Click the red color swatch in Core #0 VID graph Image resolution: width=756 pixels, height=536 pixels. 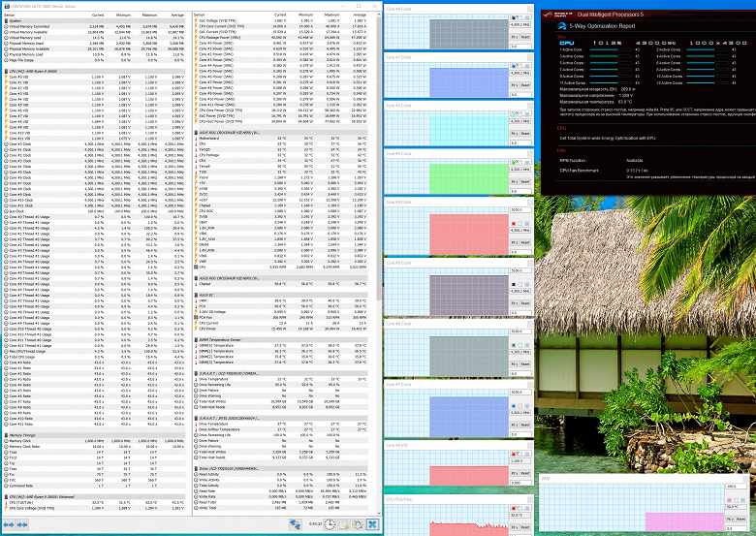514,454
